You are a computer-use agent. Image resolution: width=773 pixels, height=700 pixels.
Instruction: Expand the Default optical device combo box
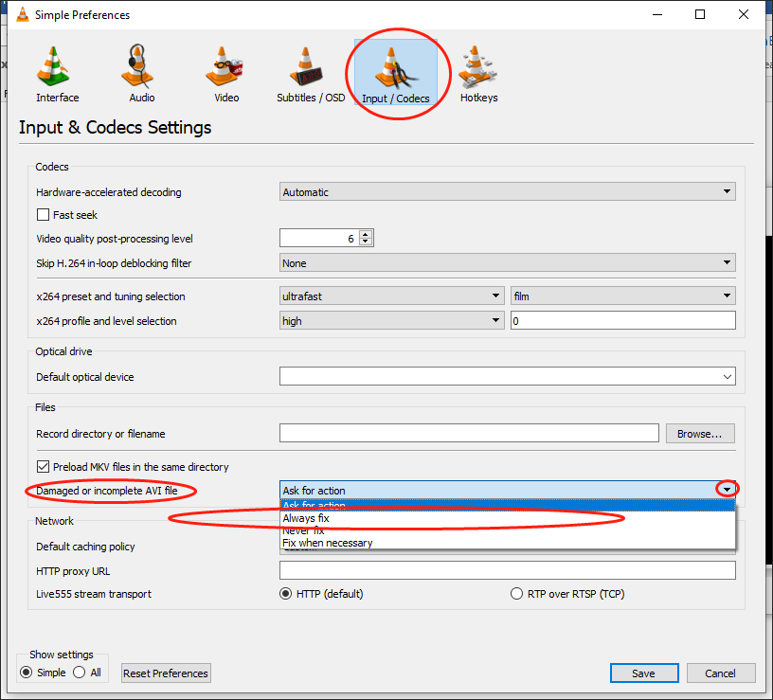pyautogui.click(x=508, y=376)
